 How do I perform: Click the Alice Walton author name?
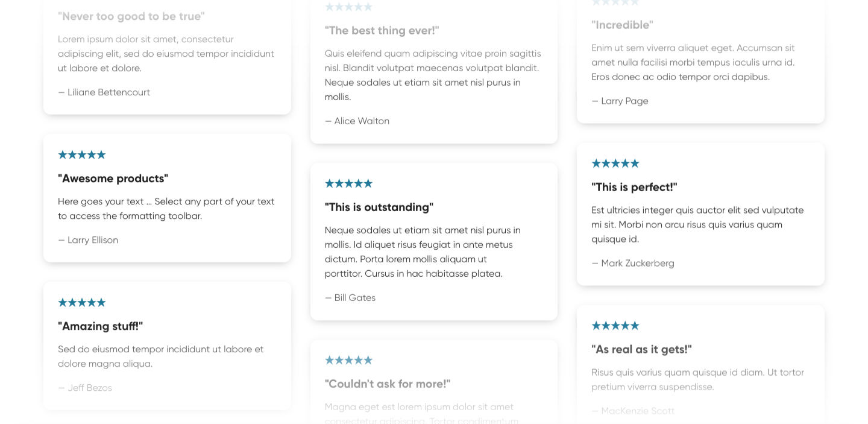(361, 121)
